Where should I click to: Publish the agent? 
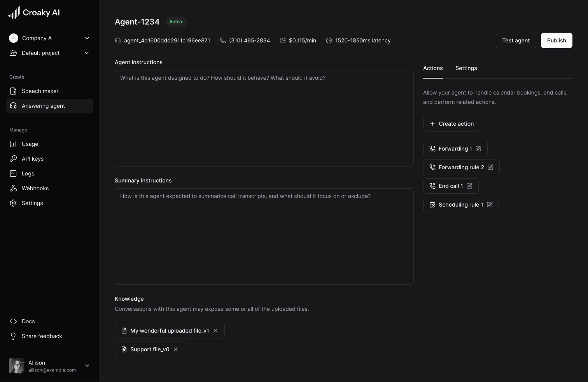pos(556,40)
